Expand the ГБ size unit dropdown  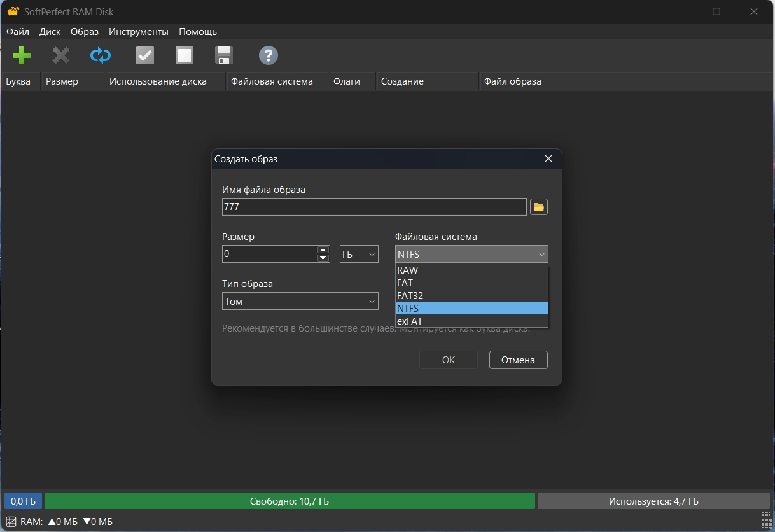(x=360, y=255)
